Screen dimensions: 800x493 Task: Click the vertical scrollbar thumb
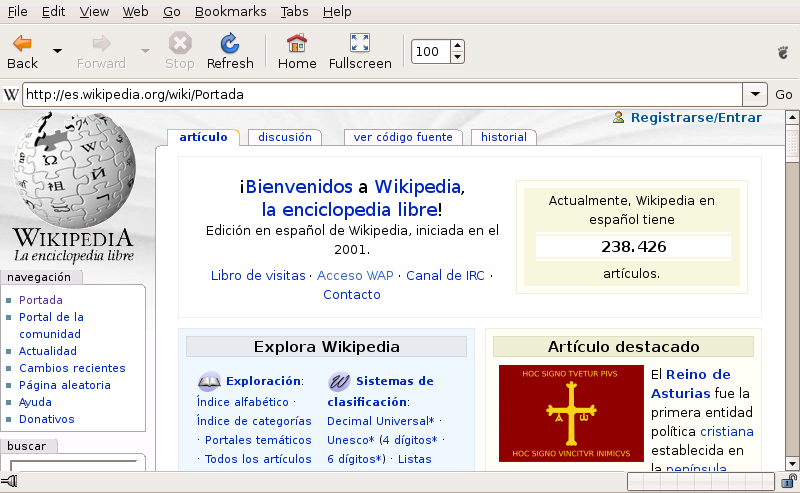[x=792, y=144]
